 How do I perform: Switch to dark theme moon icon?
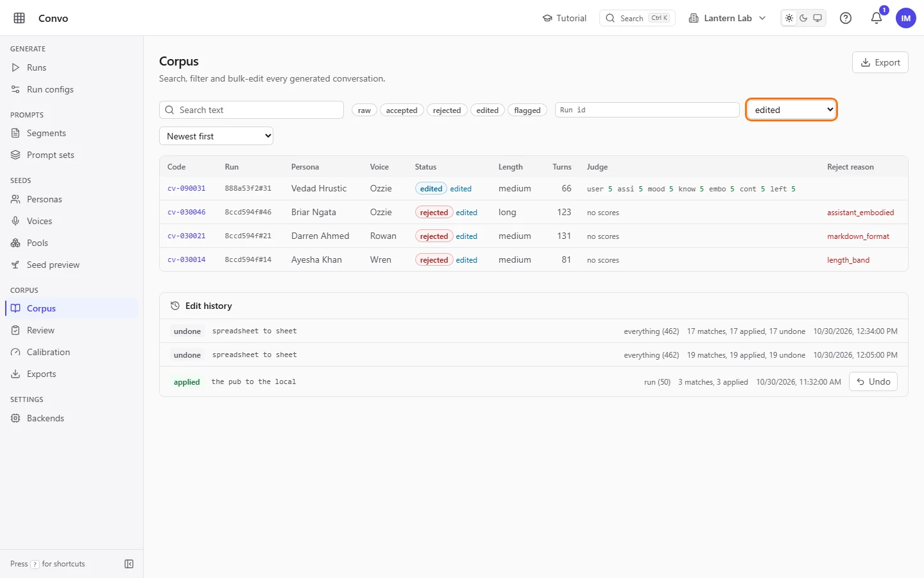click(x=803, y=18)
